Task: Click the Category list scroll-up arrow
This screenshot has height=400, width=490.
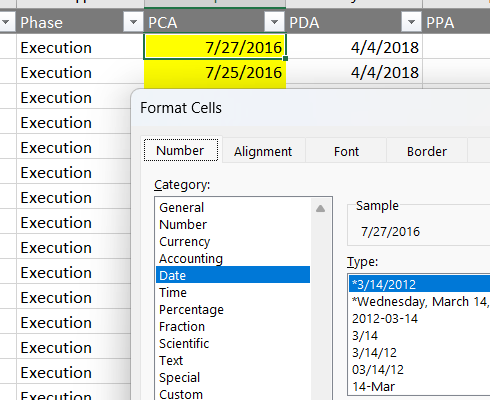Action: [320, 209]
